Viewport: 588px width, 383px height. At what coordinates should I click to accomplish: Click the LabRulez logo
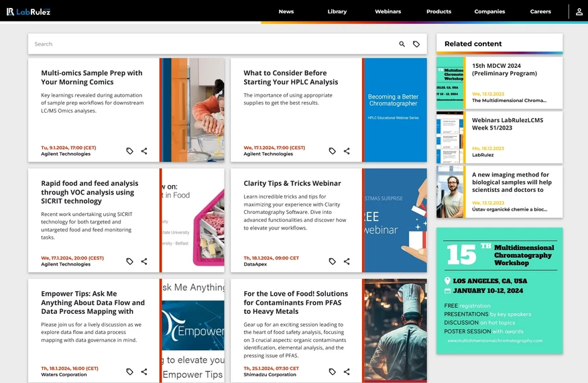tap(28, 11)
